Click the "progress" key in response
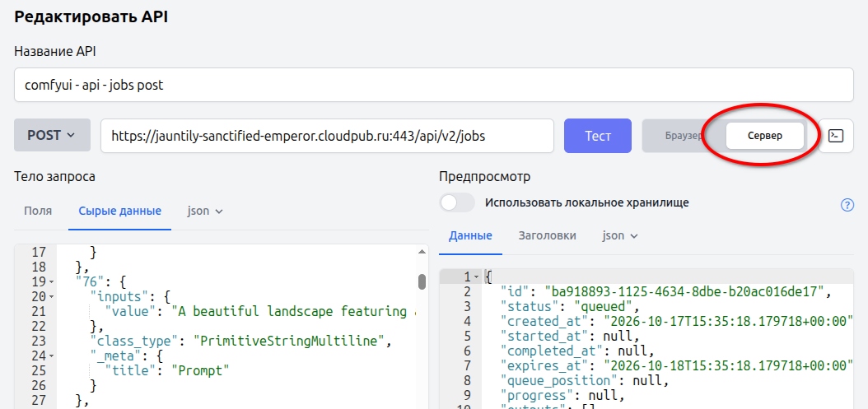This screenshot has height=409, width=868. click(x=537, y=395)
